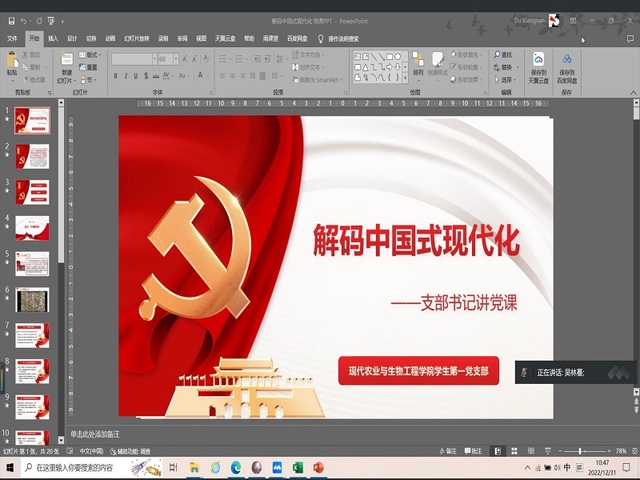Expand the shapes gallery more arrow
Screen dimensions: 640x480
(x=405, y=78)
